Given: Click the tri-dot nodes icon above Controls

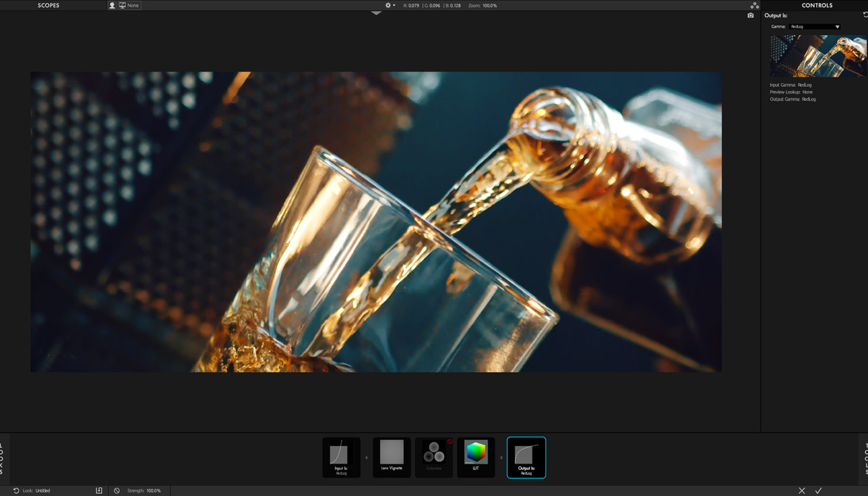Looking at the screenshot, I should tap(754, 5).
